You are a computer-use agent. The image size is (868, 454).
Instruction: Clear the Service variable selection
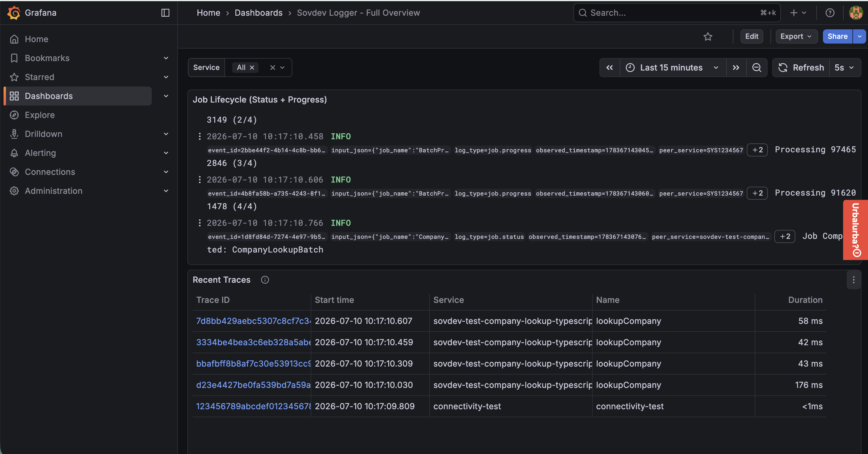tap(273, 68)
